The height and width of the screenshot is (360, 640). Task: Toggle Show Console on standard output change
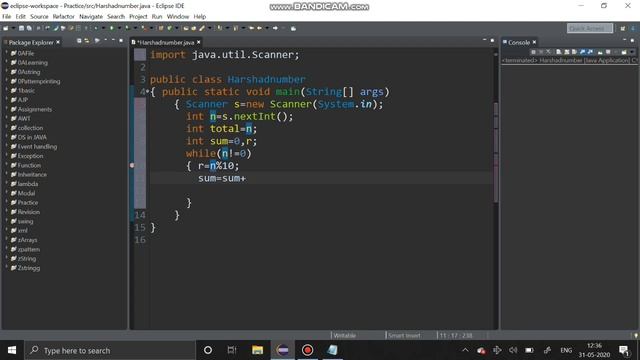(582, 52)
